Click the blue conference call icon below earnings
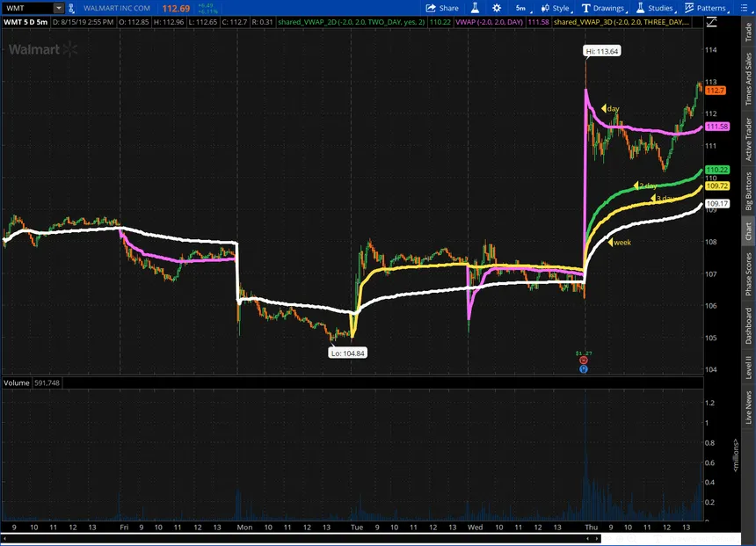Viewport: 756px width, 546px height. [x=584, y=369]
